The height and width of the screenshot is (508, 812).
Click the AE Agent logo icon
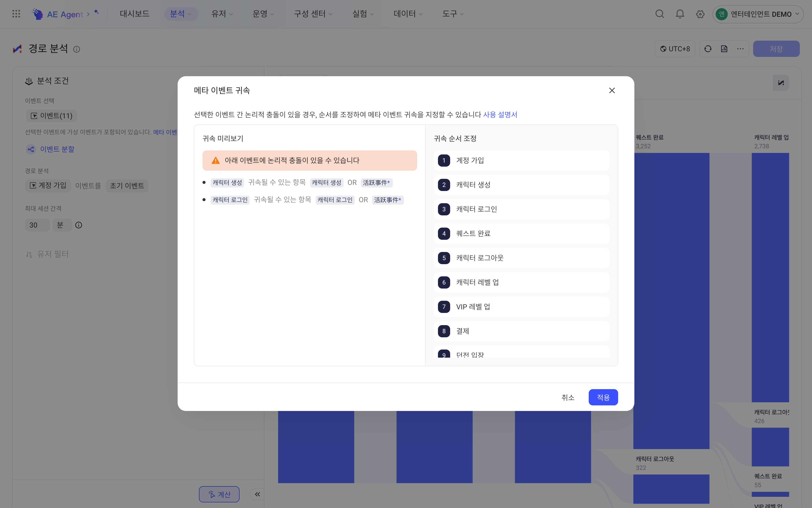click(38, 14)
